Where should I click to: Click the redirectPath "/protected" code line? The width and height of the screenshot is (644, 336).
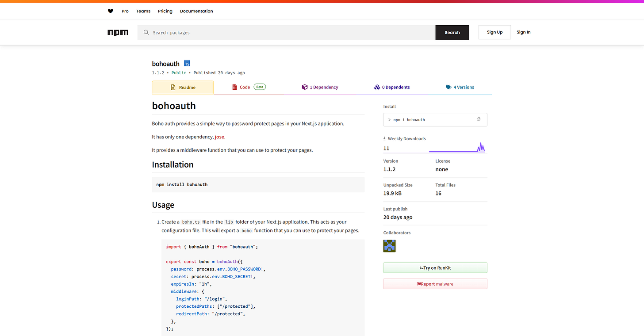(211, 314)
